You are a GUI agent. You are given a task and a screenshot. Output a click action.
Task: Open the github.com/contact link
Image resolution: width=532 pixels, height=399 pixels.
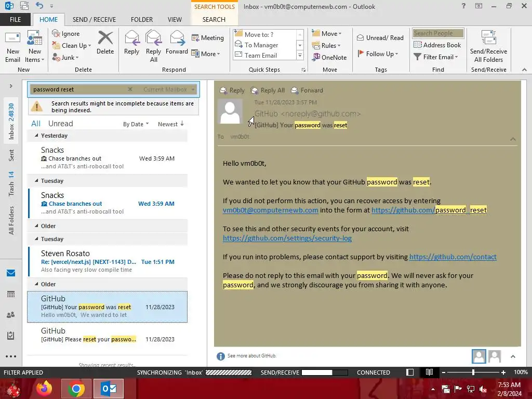click(x=453, y=257)
